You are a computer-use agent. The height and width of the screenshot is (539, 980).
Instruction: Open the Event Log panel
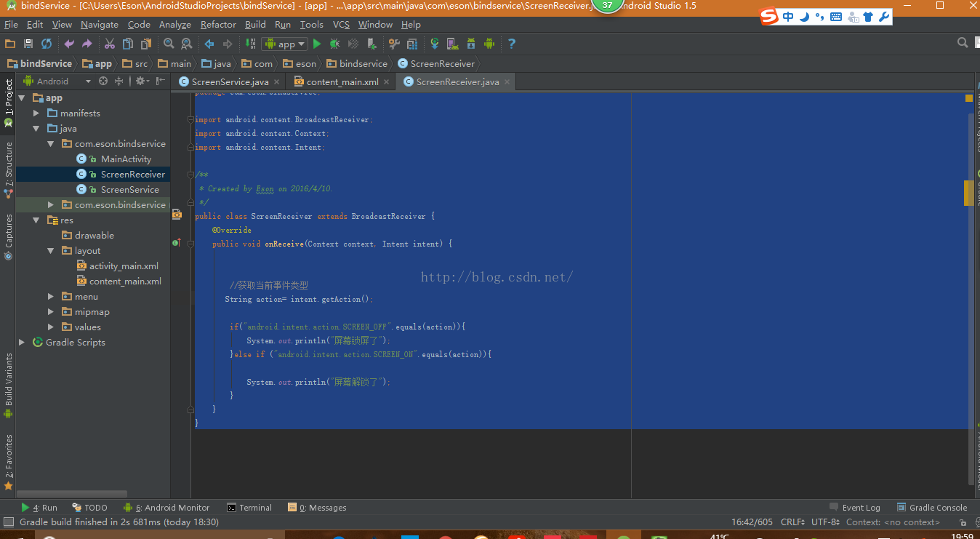pos(854,508)
